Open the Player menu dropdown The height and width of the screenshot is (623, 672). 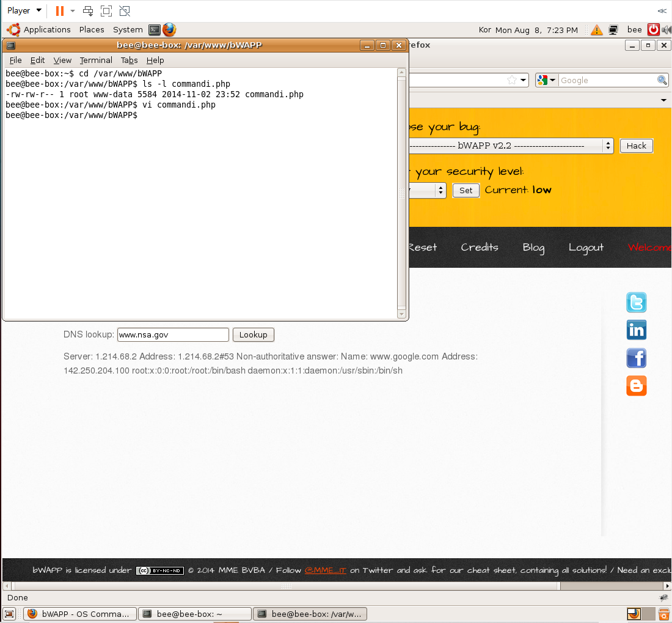[24, 11]
